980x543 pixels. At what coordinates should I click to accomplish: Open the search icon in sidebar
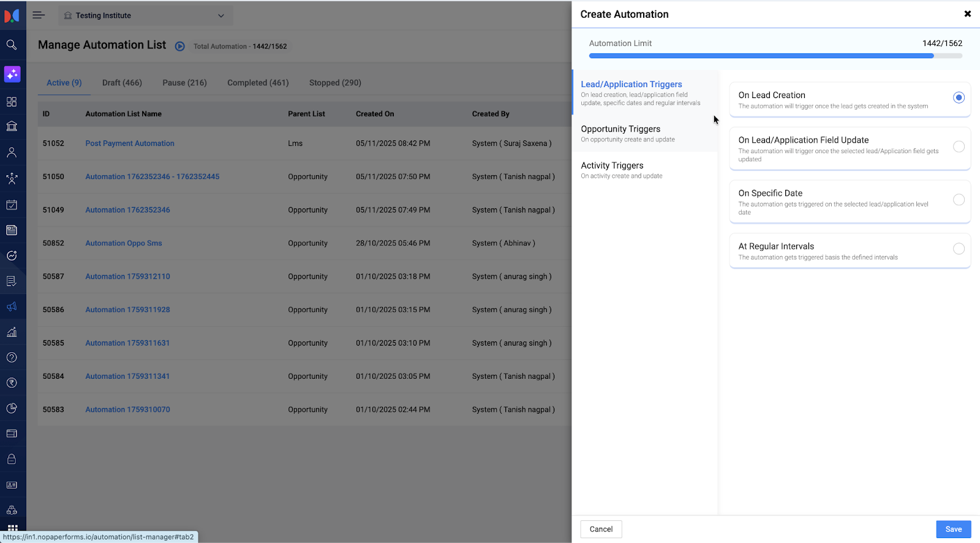click(x=12, y=45)
